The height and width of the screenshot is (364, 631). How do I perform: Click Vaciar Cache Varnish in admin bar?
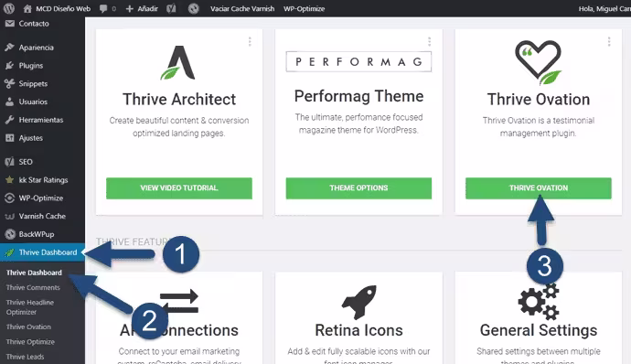242,8
